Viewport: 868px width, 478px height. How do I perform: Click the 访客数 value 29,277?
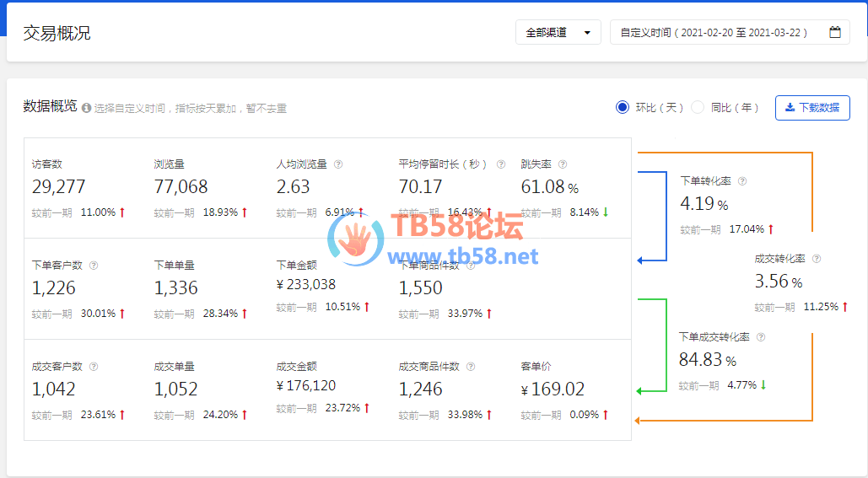(x=58, y=187)
